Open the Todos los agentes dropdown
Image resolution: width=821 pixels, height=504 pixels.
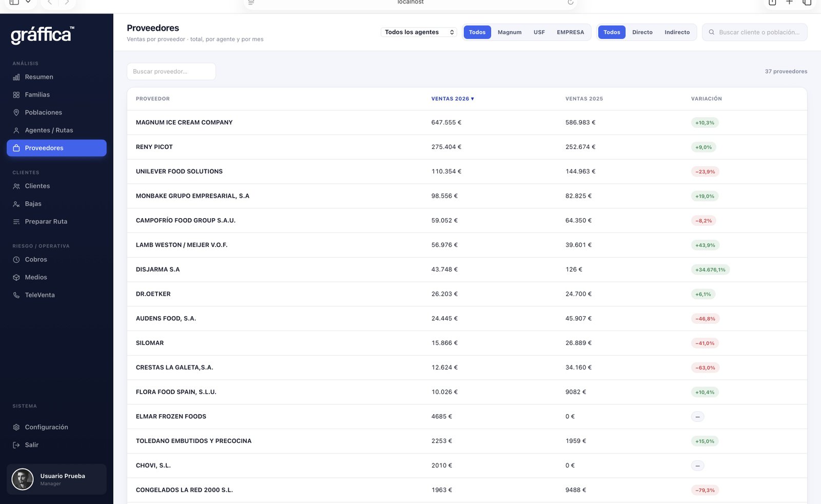coord(419,32)
